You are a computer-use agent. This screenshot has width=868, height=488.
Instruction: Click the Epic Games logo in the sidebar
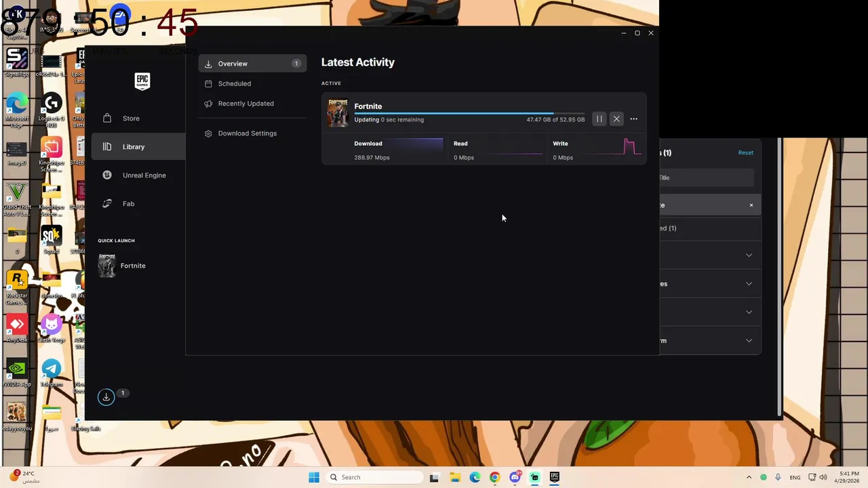pyautogui.click(x=142, y=81)
